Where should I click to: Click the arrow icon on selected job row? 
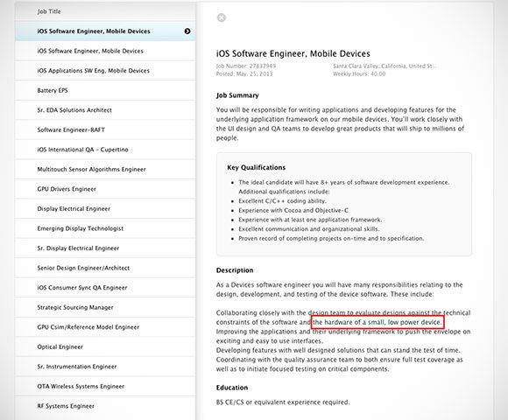click(x=187, y=31)
